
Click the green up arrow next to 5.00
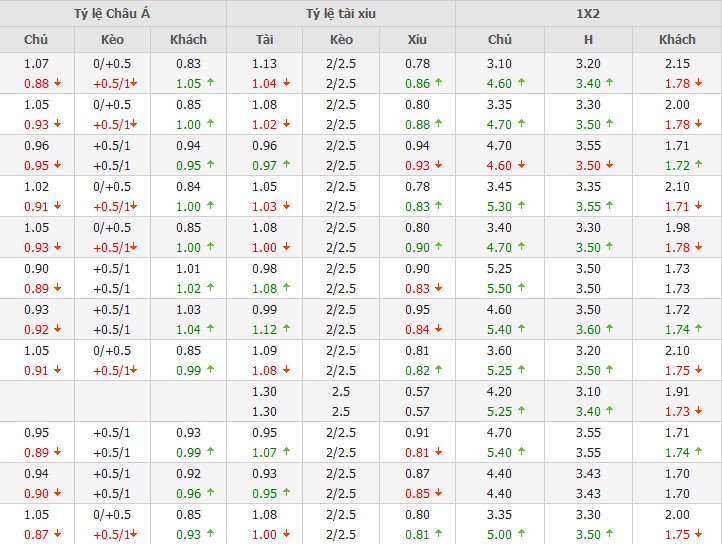click(522, 534)
